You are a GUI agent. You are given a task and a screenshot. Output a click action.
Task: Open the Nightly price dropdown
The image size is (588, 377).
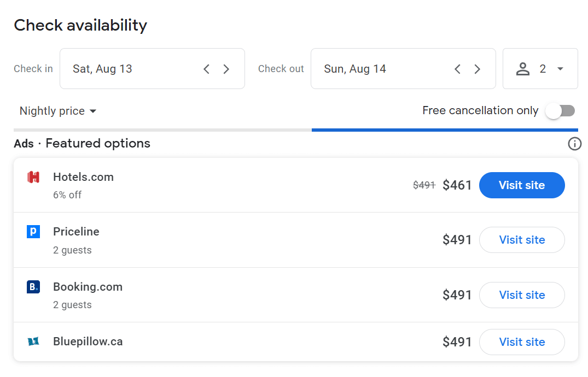click(58, 111)
